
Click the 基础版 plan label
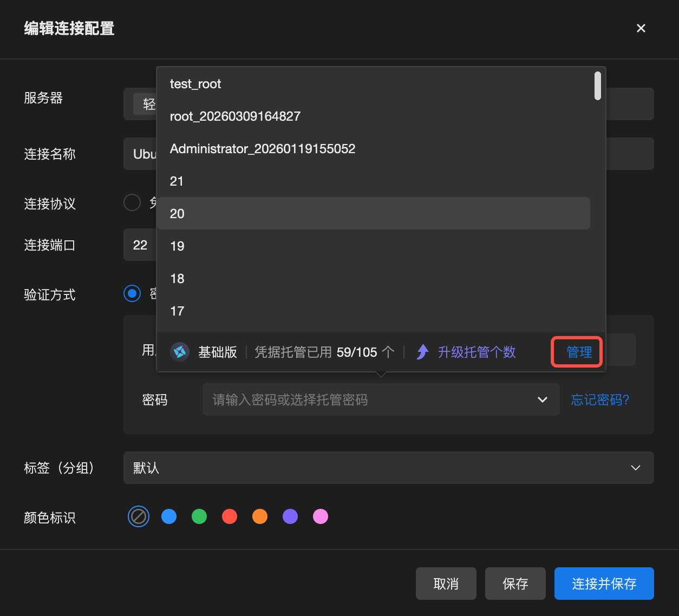(218, 352)
